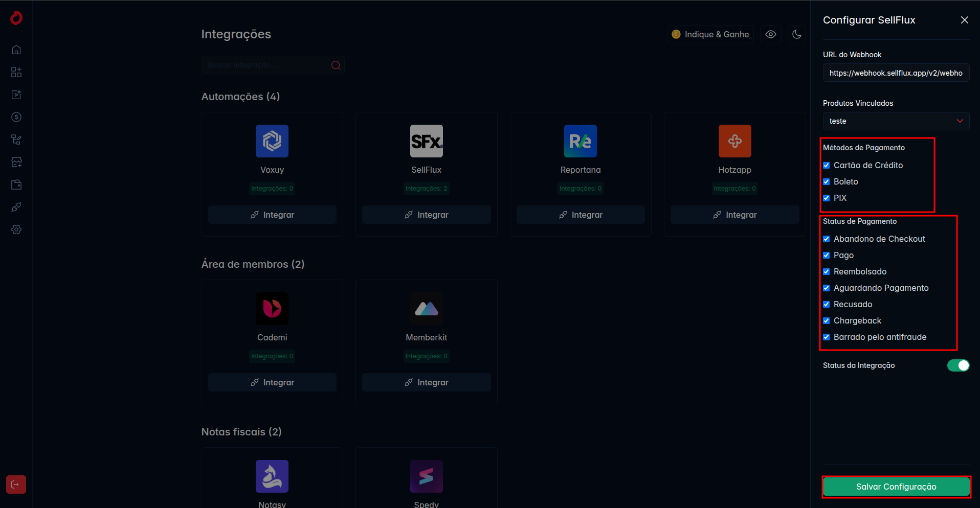Open the settings gear icon in sidebar
Image resolution: width=980 pixels, height=508 pixels.
coord(16,229)
